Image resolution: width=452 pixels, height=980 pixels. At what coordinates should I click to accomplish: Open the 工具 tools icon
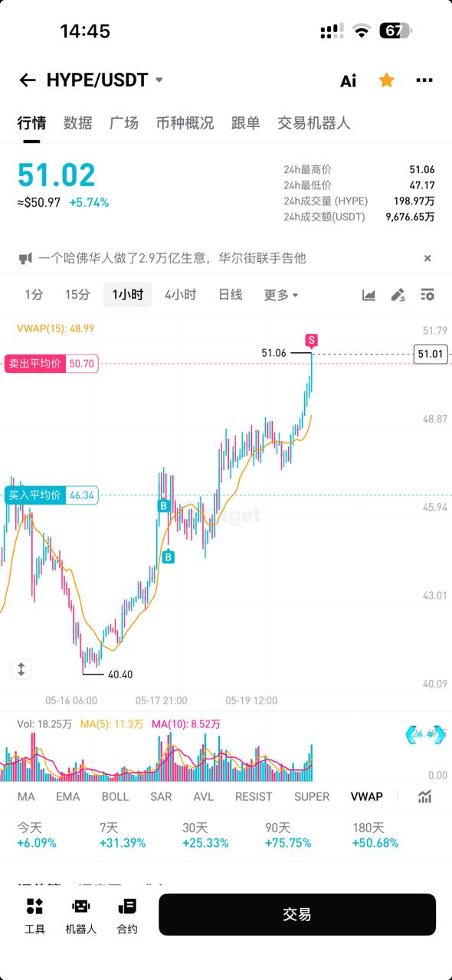[34, 916]
